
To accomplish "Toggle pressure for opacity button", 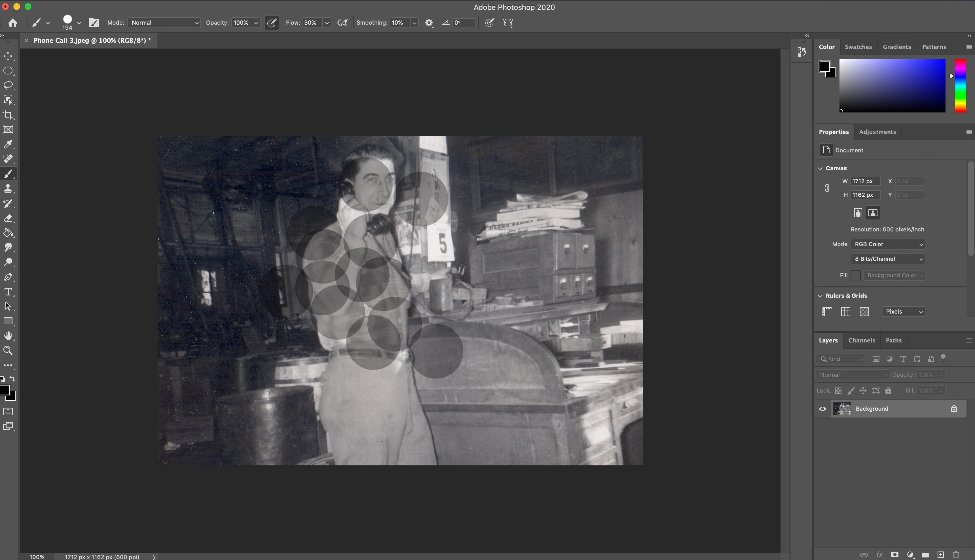I will click(272, 23).
